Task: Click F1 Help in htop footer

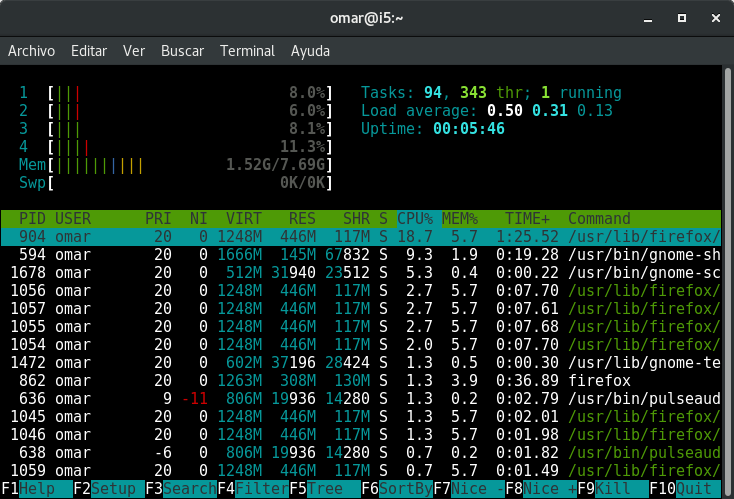Action: pos(37,489)
